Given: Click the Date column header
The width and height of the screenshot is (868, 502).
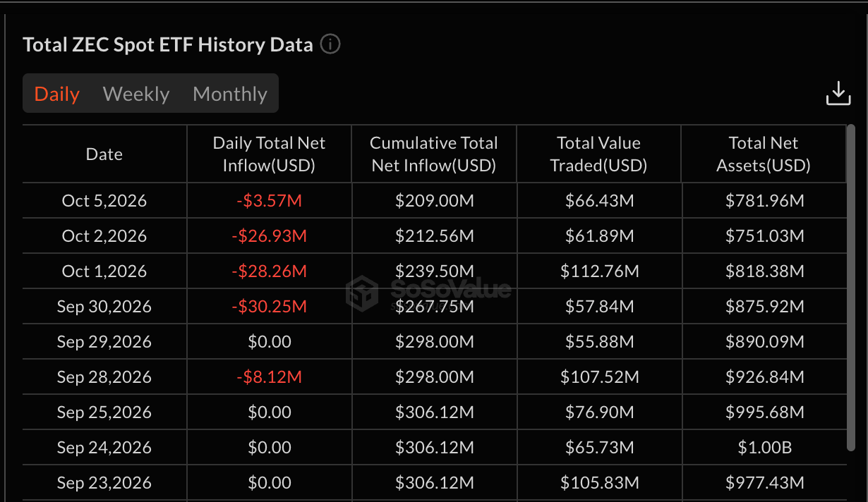Looking at the screenshot, I should point(104,154).
